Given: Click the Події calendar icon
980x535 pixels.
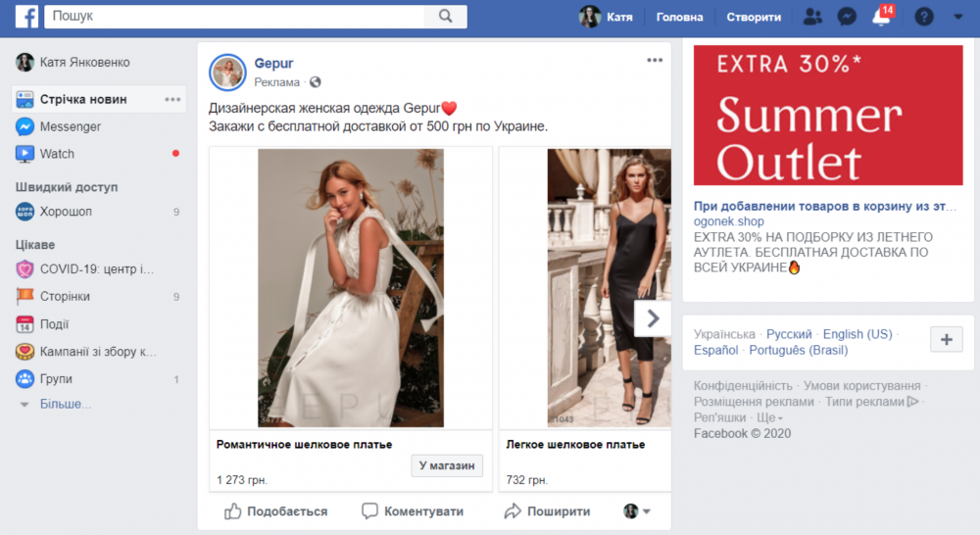Looking at the screenshot, I should tap(24, 324).
